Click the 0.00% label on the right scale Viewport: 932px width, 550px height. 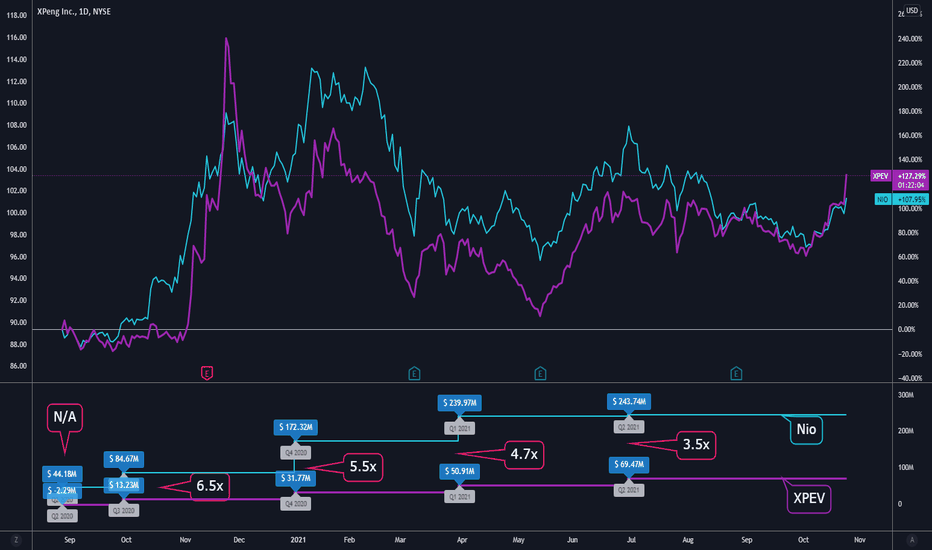(x=906, y=329)
